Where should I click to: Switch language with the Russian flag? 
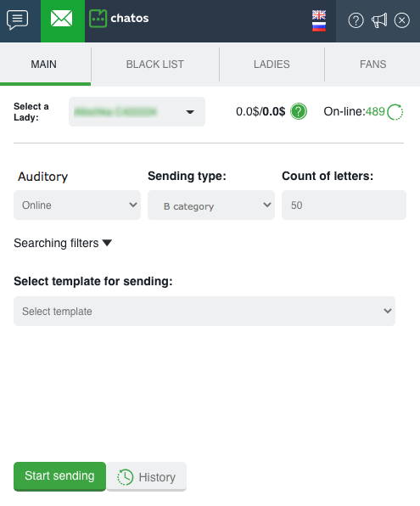(x=319, y=26)
